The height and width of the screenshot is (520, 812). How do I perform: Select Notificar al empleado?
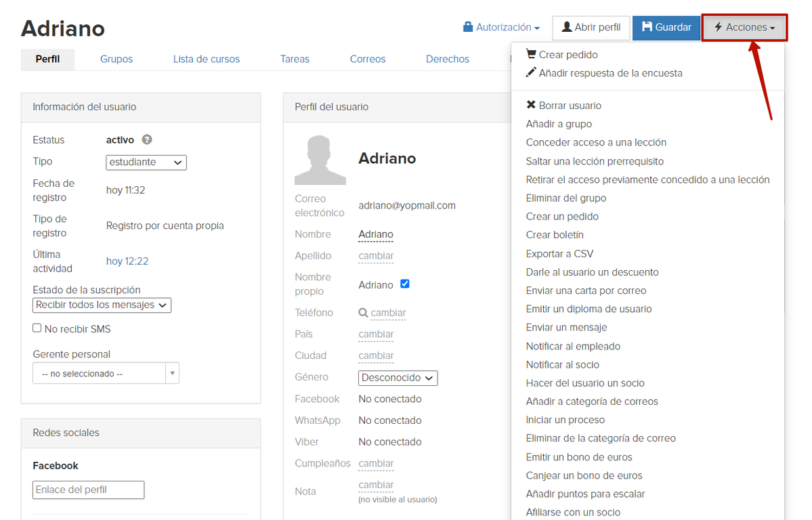tap(573, 347)
